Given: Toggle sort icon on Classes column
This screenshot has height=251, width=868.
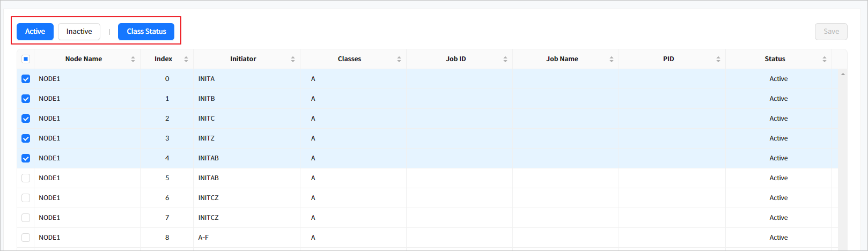Looking at the screenshot, I should (x=399, y=60).
